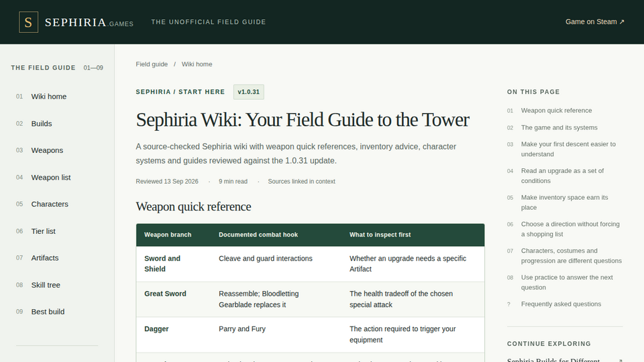Open the Game on Steam link
Viewport: 644px width, 362px height.
pyautogui.click(x=595, y=21)
